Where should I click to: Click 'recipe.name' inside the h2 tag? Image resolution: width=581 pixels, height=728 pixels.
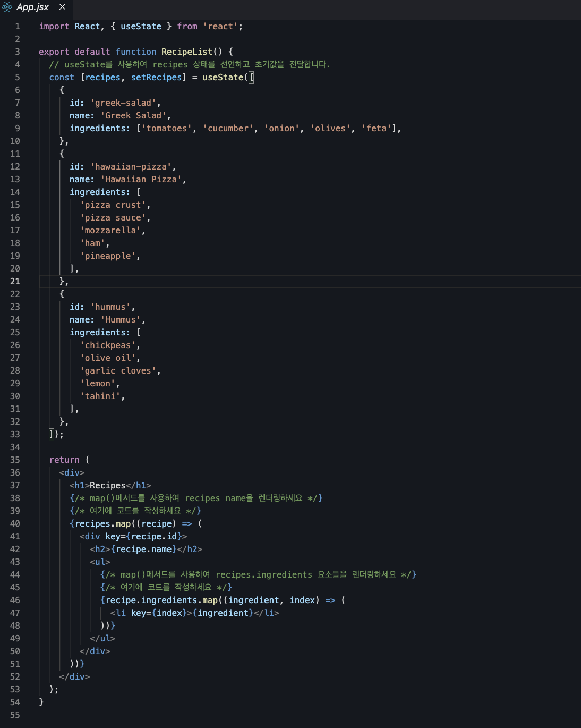click(143, 549)
